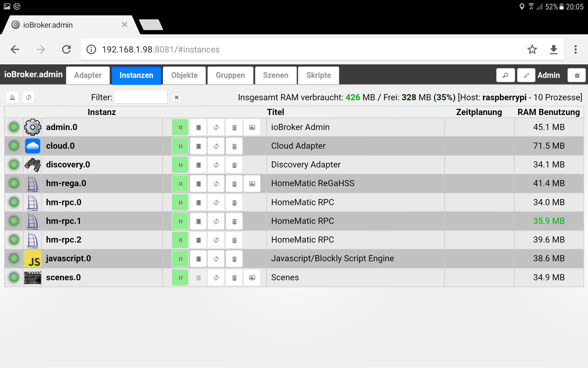Image resolution: width=588 pixels, height=368 pixels.
Task: Go to the Gruppen tab
Action: 230,75
